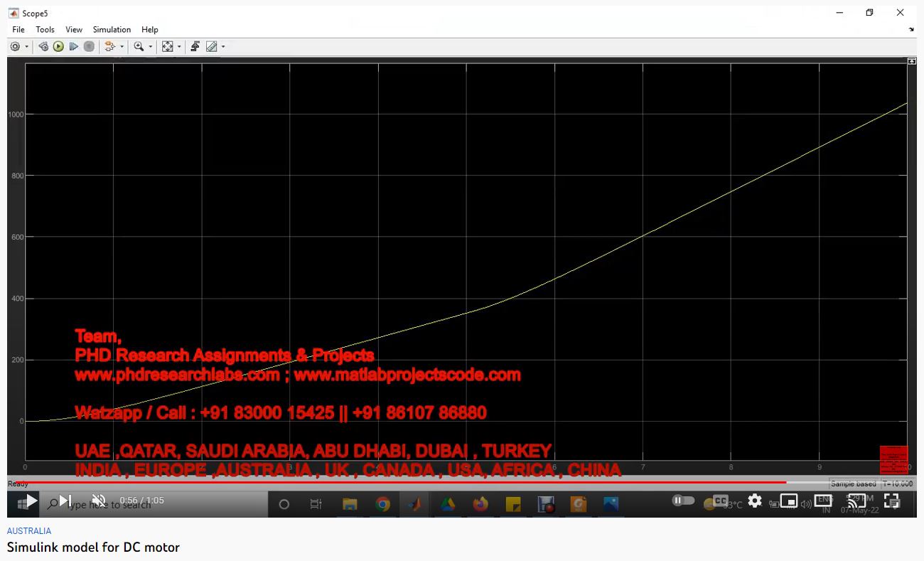The image size is (924, 561).
Task: Click the 200 y-axis tick label
Action: (18, 360)
